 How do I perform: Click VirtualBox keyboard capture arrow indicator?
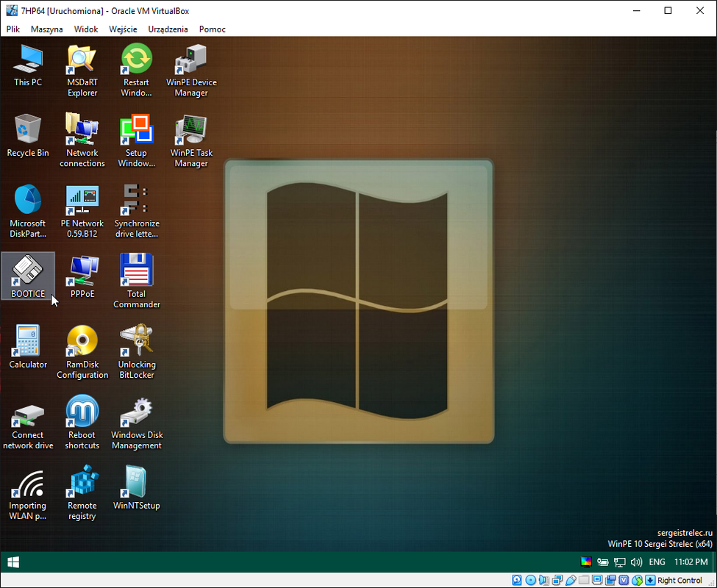pyautogui.click(x=650, y=580)
